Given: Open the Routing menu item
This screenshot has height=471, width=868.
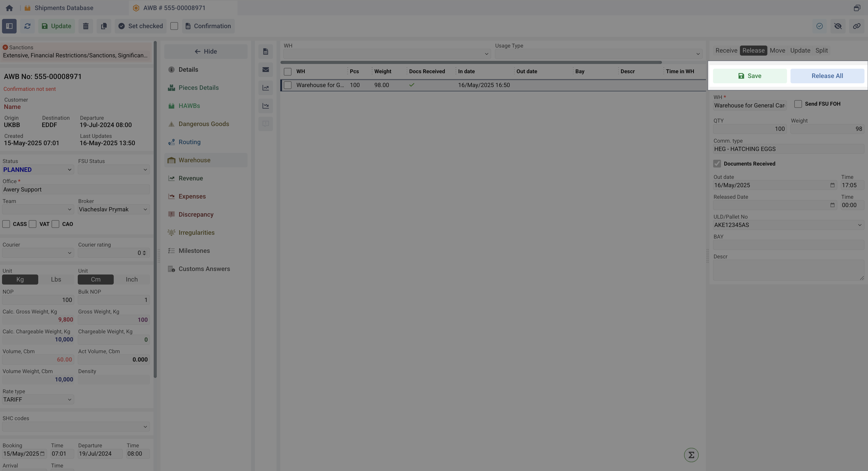Looking at the screenshot, I should pyautogui.click(x=189, y=142).
